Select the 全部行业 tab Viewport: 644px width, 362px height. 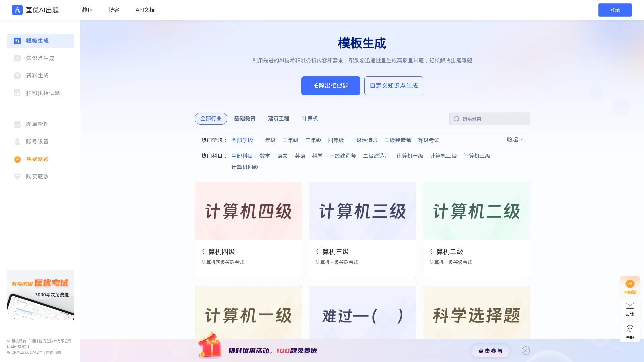pos(211,119)
